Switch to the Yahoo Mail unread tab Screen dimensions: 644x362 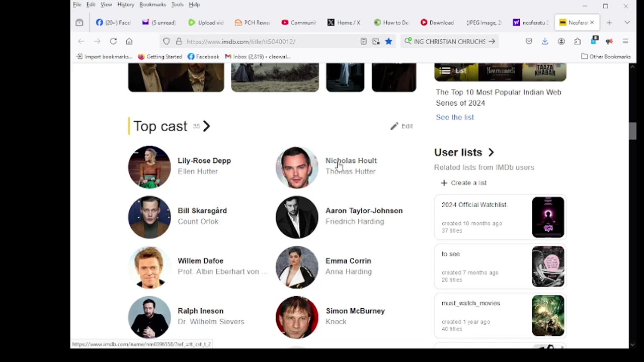pyautogui.click(x=158, y=23)
